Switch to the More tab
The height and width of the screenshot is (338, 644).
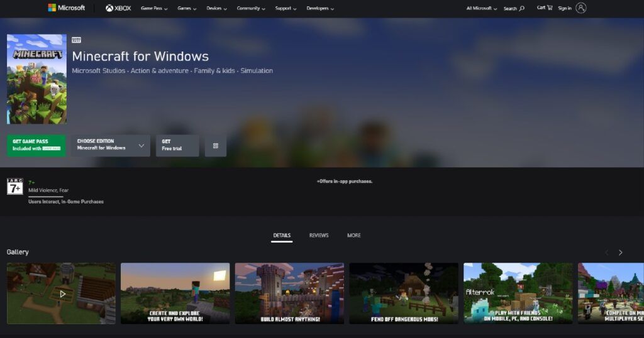tap(354, 236)
